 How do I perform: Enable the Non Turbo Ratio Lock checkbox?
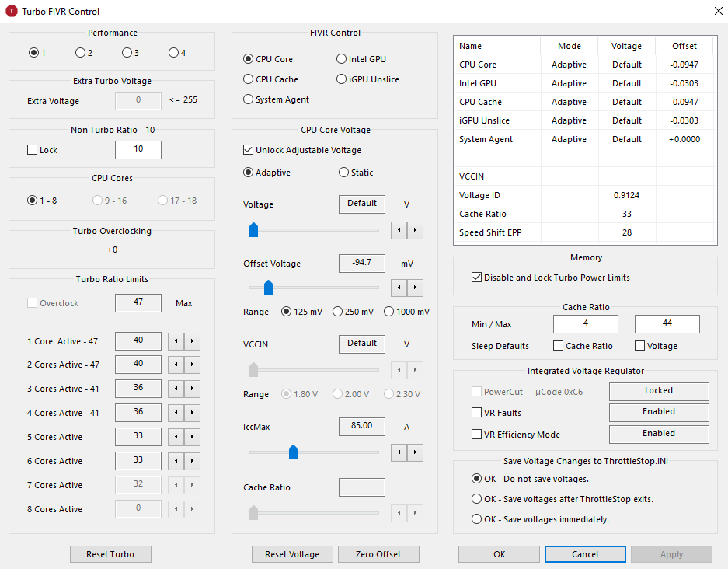coord(33,150)
